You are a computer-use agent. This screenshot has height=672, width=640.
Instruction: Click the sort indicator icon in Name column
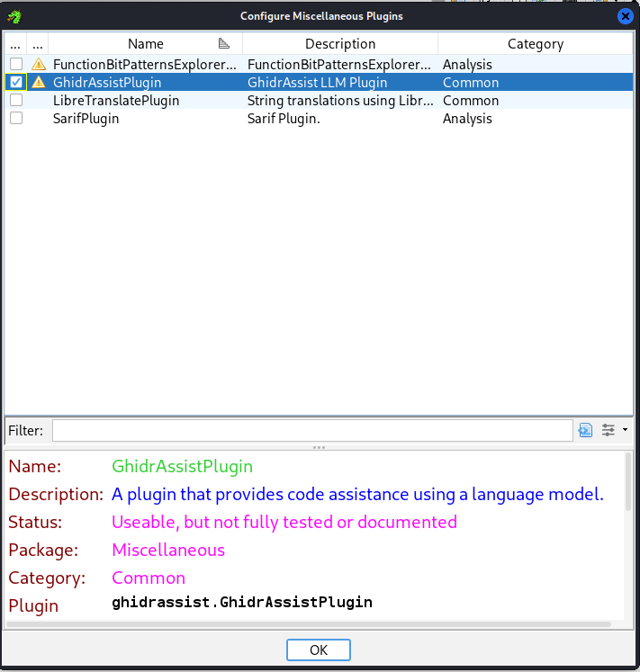[224, 43]
